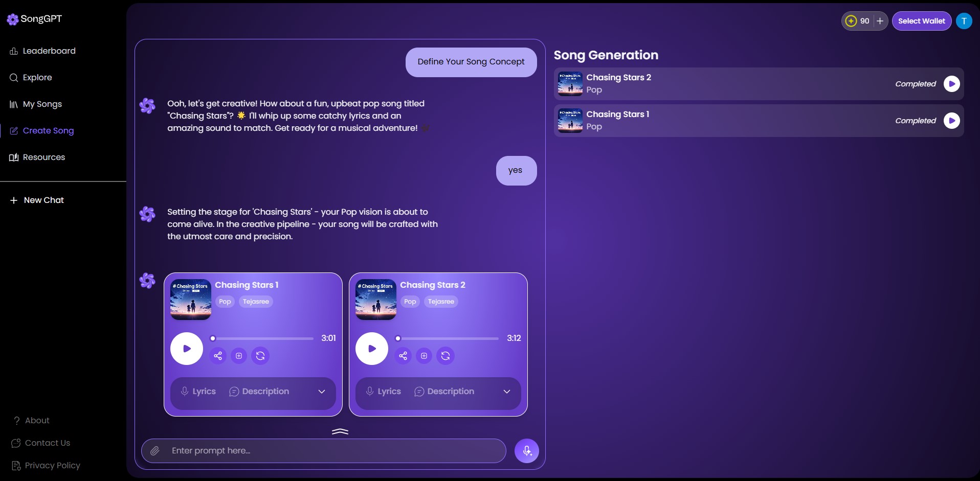Click add icon on Chasing Stars 2 card
The image size is (980, 481).
pos(424,356)
